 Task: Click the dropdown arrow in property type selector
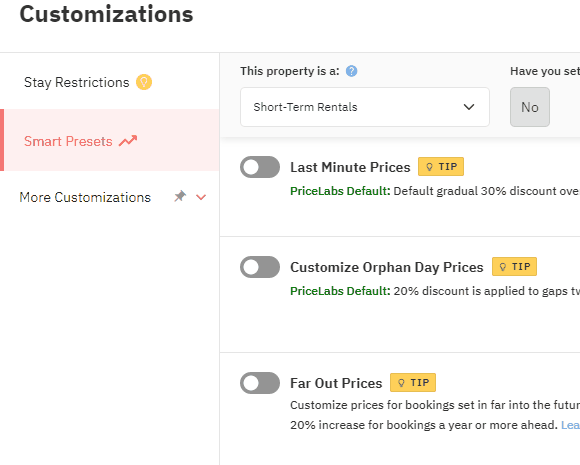point(469,107)
